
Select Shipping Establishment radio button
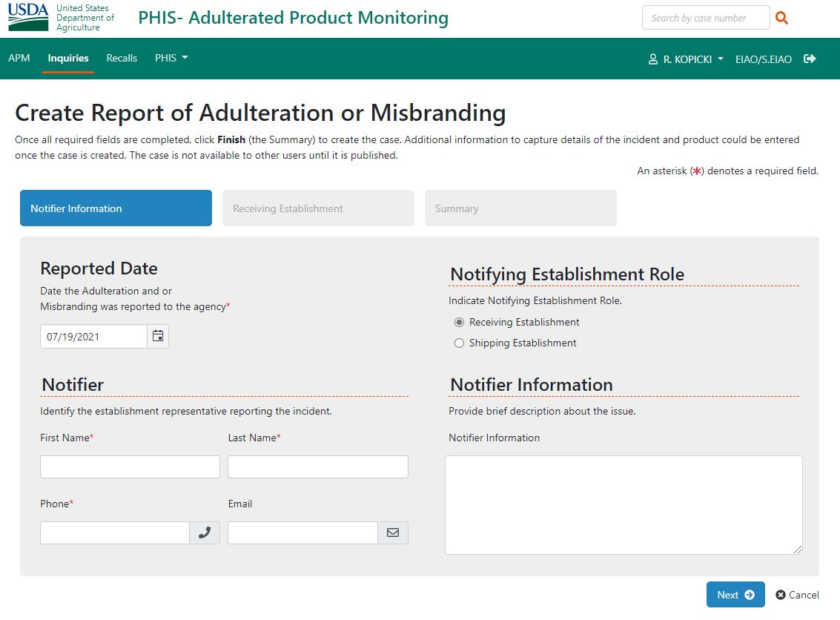(x=459, y=343)
